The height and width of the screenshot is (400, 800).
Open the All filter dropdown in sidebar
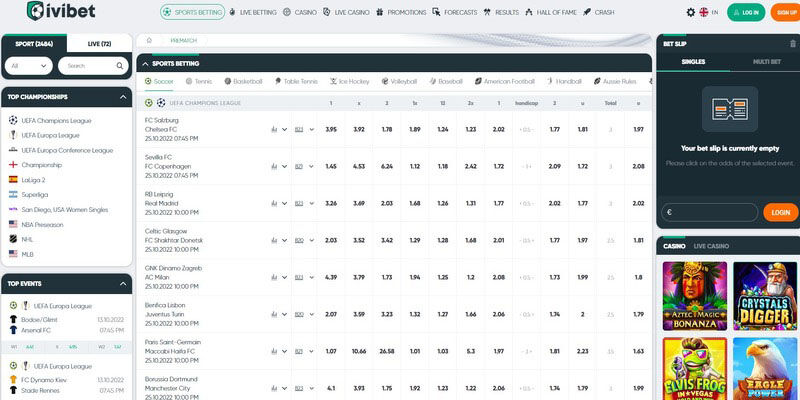coord(29,66)
